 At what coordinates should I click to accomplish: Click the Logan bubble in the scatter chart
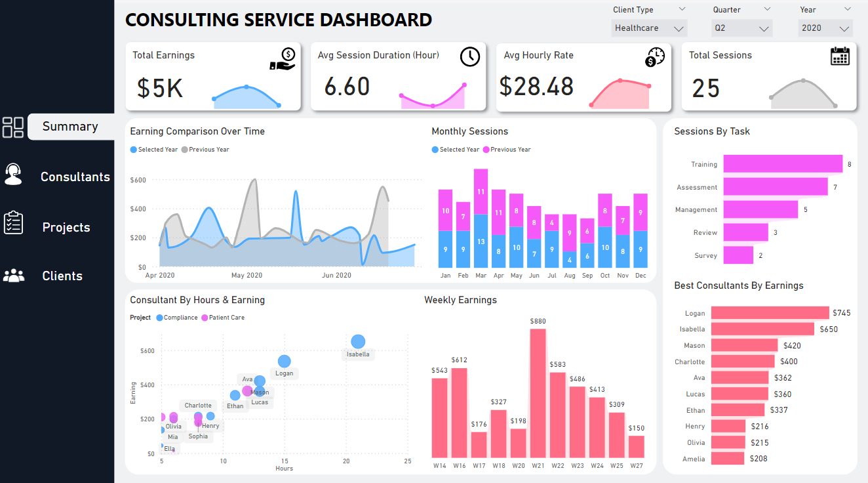[284, 361]
